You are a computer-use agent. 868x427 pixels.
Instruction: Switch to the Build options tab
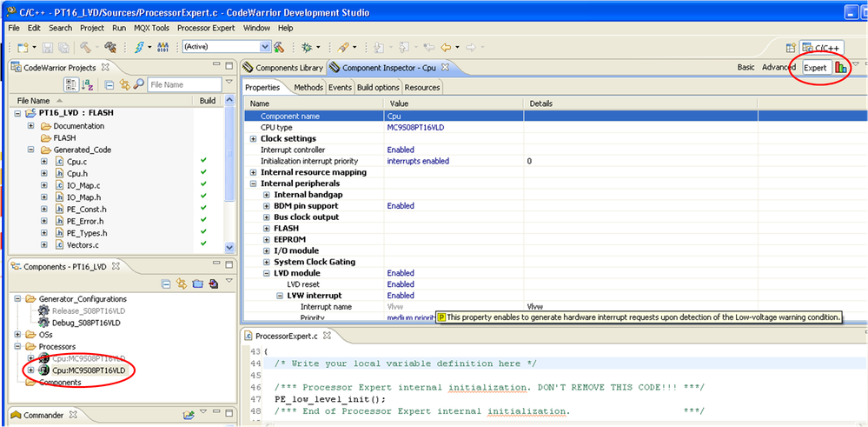coord(378,87)
